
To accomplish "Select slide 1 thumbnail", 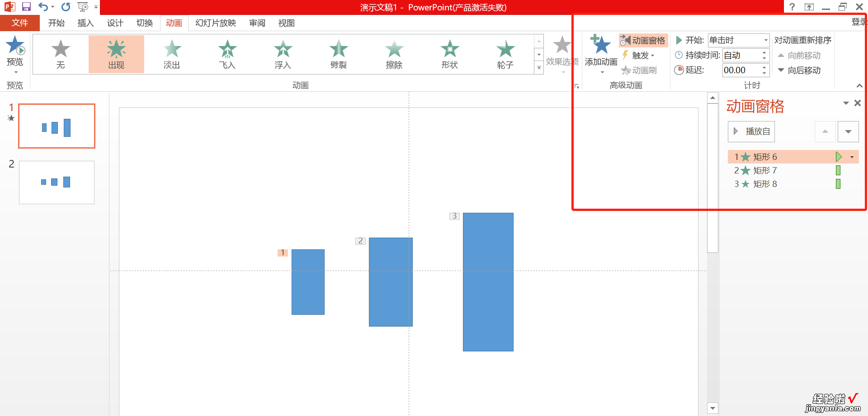I will (x=57, y=126).
